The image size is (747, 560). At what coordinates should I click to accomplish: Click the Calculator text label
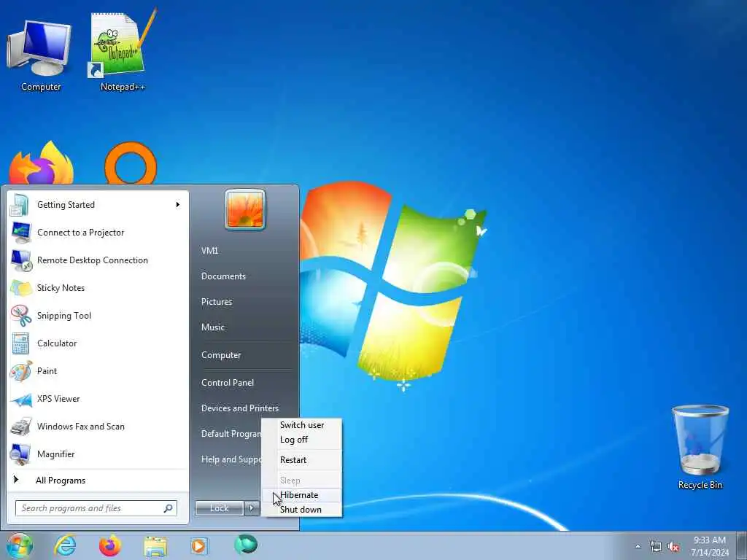[x=57, y=343]
